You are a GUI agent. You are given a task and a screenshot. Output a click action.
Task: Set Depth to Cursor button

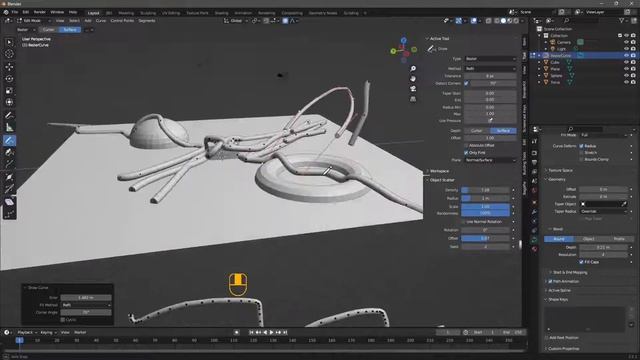pyautogui.click(x=477, y=131)
